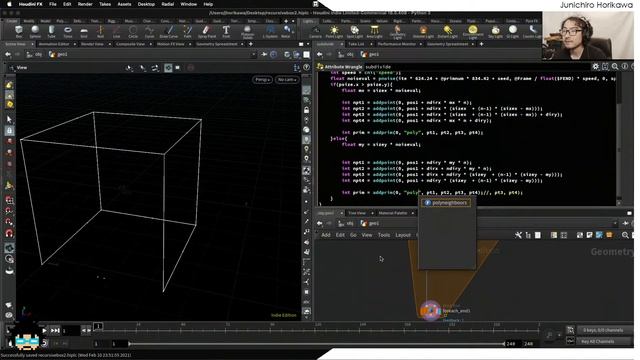The width and height of the screenshot is (640, 360).
Task: Select the Curve shelf tool
Action: pos(149,31)
